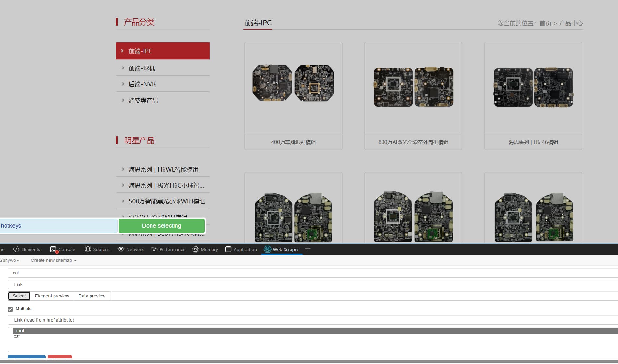Open the Application panel icon
Image resolution: width=618 pixels, height=364 pixels.
pos(228,249)
